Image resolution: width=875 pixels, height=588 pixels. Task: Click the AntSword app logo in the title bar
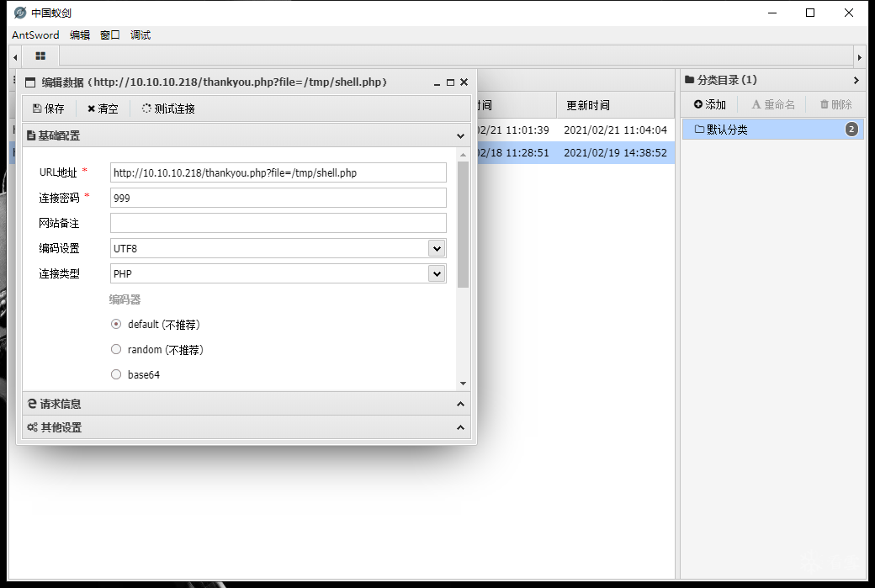click(x=20, y=13)
